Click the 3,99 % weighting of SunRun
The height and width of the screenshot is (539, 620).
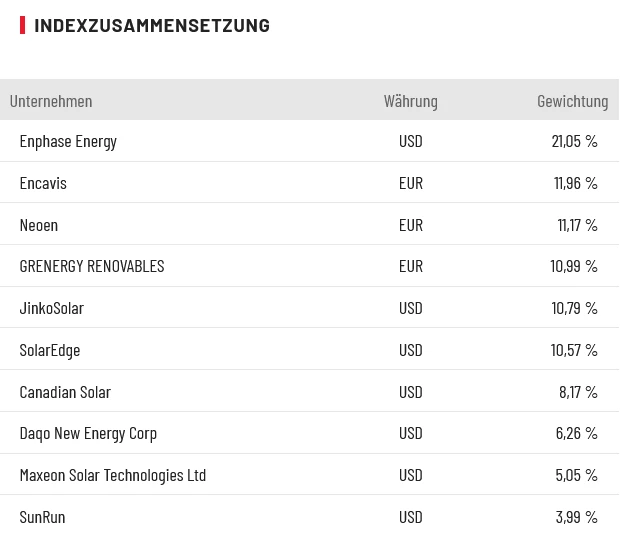click(x=576, y=517)
